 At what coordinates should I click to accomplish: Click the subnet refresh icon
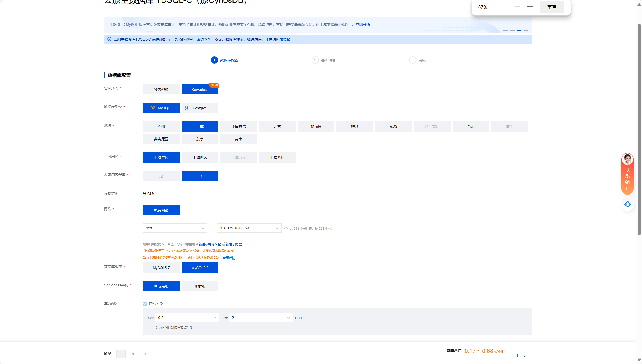(x=286, y=229)
